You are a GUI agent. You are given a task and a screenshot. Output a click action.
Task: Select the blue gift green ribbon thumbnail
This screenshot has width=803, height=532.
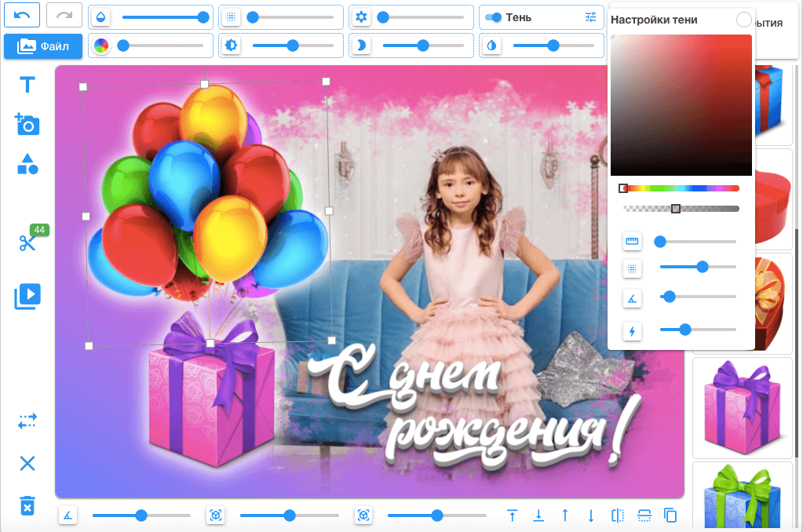click(x=742, y=496)
